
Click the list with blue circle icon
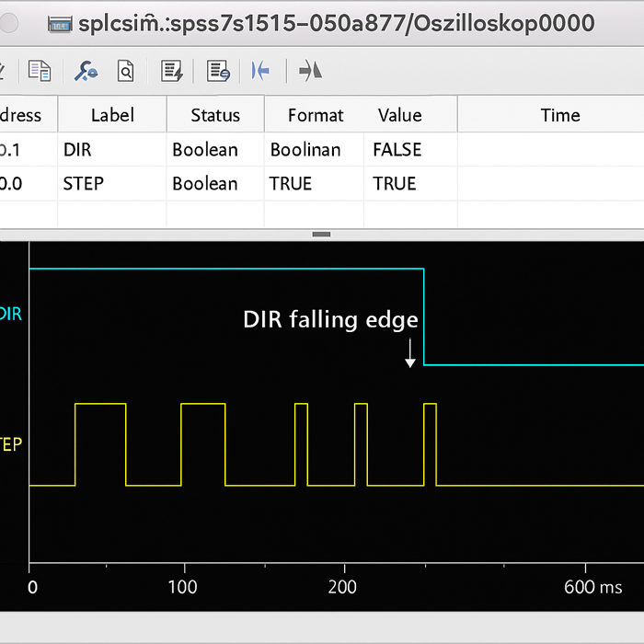click(218, 71)
